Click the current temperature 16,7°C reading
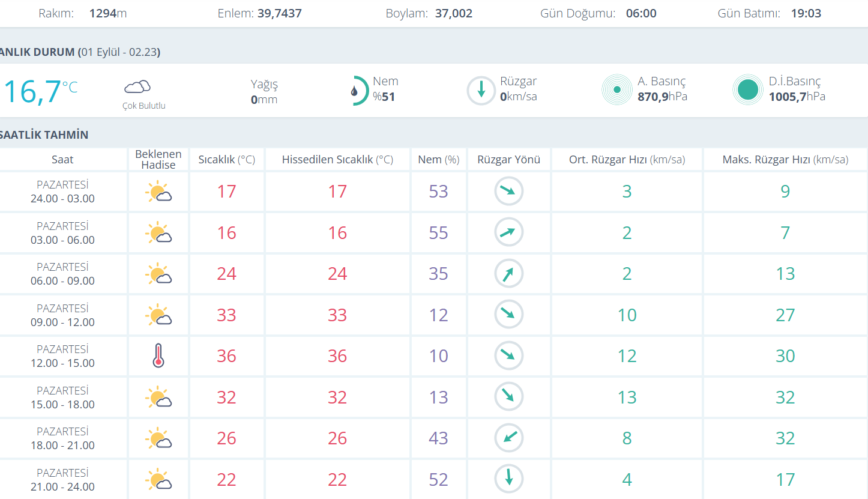Image resolution: width=868 pixels, height=499 pixels. point(40,91)
